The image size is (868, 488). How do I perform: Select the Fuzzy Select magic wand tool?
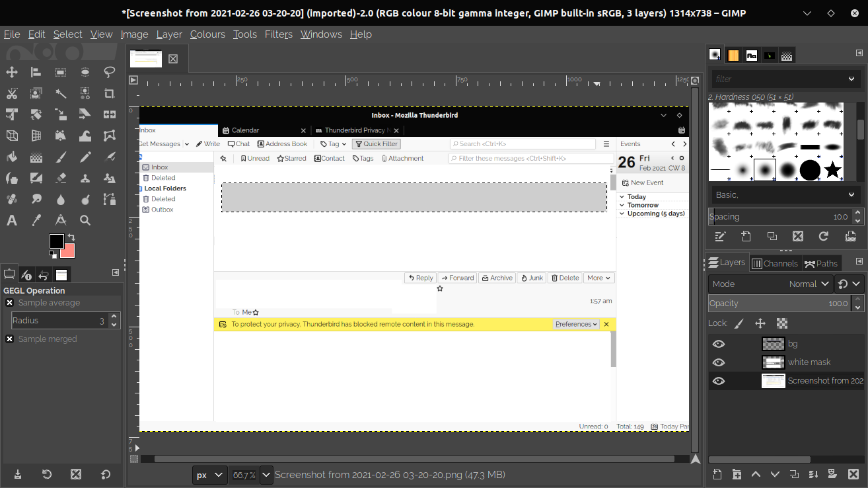[61, 93]
